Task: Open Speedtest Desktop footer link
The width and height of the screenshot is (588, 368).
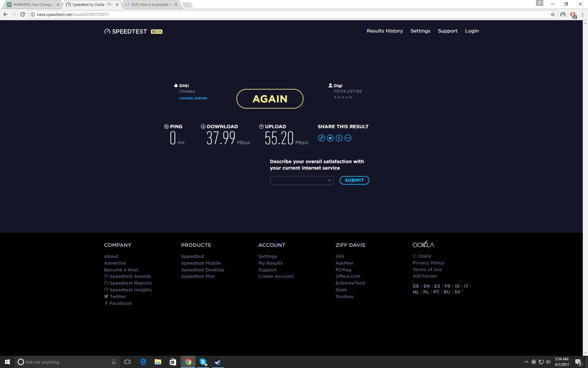Action: [x=203, y=270]
